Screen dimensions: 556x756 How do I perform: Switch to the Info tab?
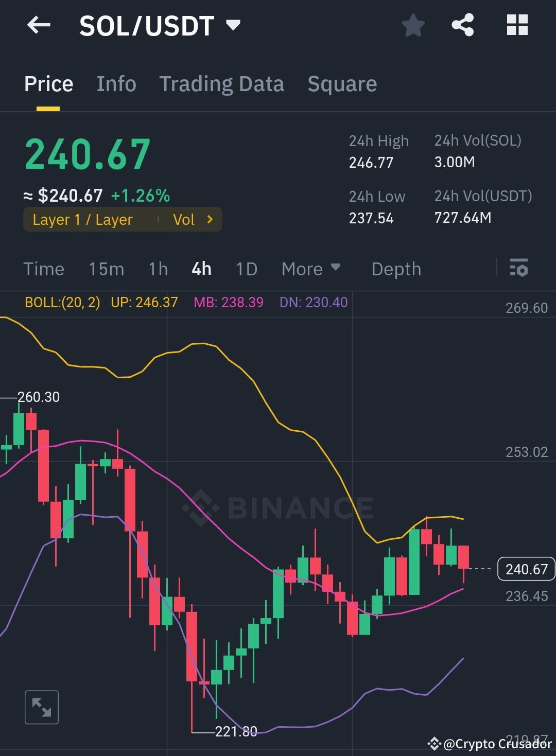pos(116,84)
